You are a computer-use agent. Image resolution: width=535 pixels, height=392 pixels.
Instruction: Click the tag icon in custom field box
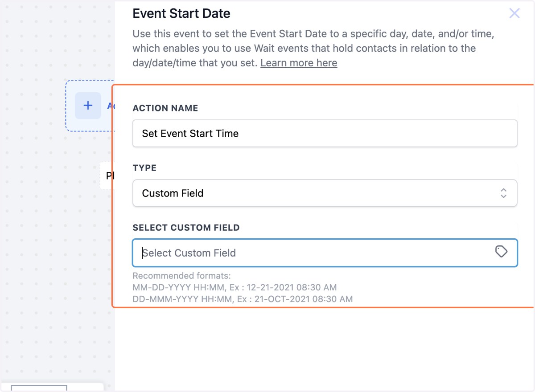(502, 252)
